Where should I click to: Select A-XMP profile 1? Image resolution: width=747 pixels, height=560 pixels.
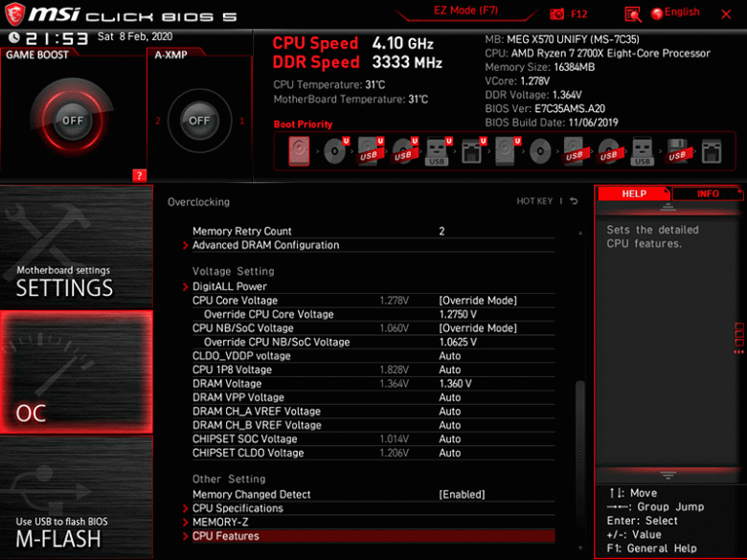point(241,121)
